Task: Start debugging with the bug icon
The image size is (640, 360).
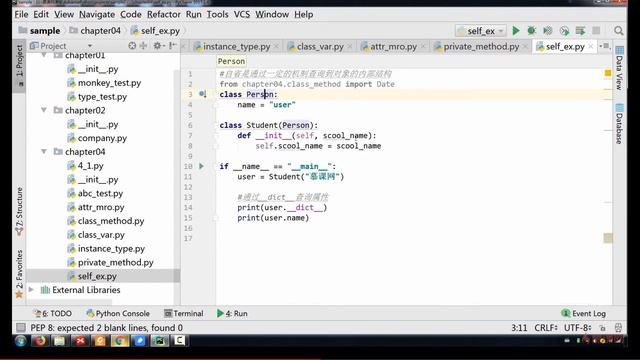Action: (531, 31)
